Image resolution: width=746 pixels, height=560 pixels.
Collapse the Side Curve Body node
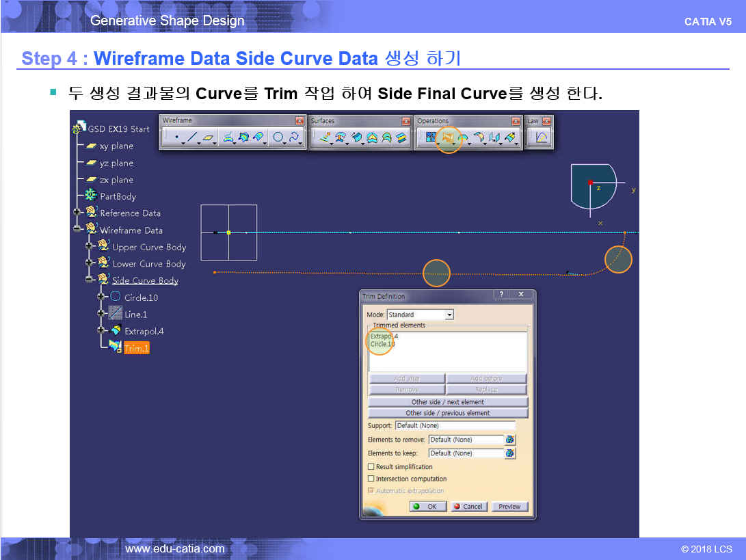89,280
